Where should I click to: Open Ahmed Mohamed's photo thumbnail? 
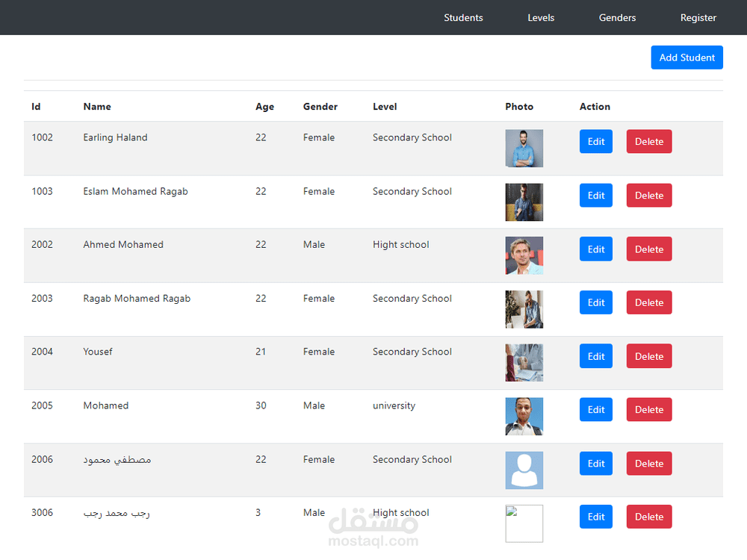click(x=524, y=255)
